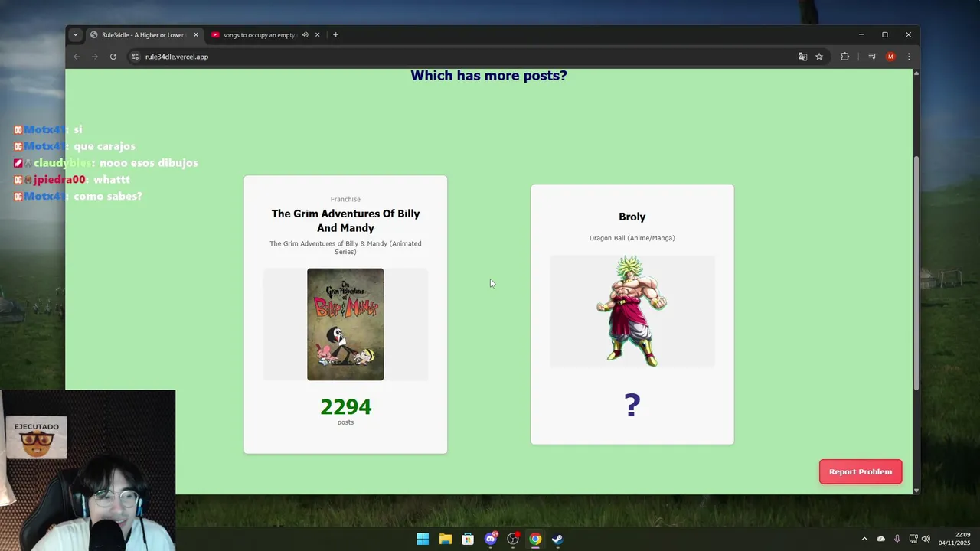Open File Explorer from the taskbar
Image resolution: width=980 pixels, height=551 pixels.
(445, 539)
